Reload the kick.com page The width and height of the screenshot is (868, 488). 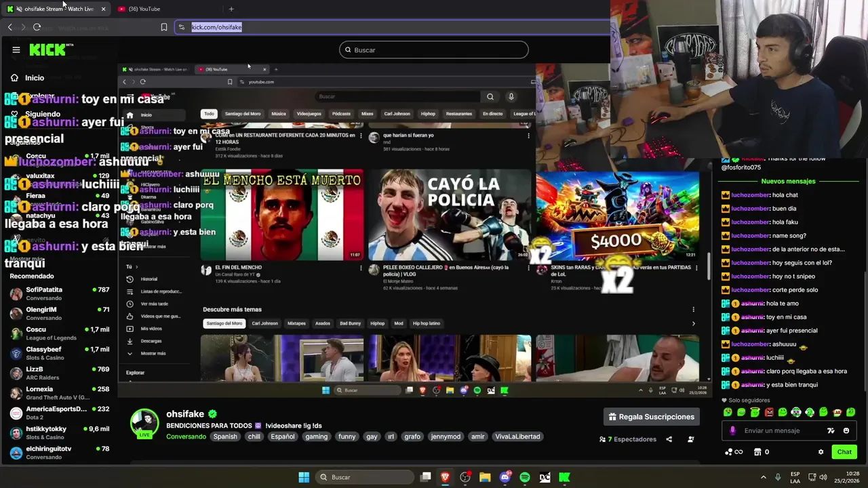click(x=37, y=27)
